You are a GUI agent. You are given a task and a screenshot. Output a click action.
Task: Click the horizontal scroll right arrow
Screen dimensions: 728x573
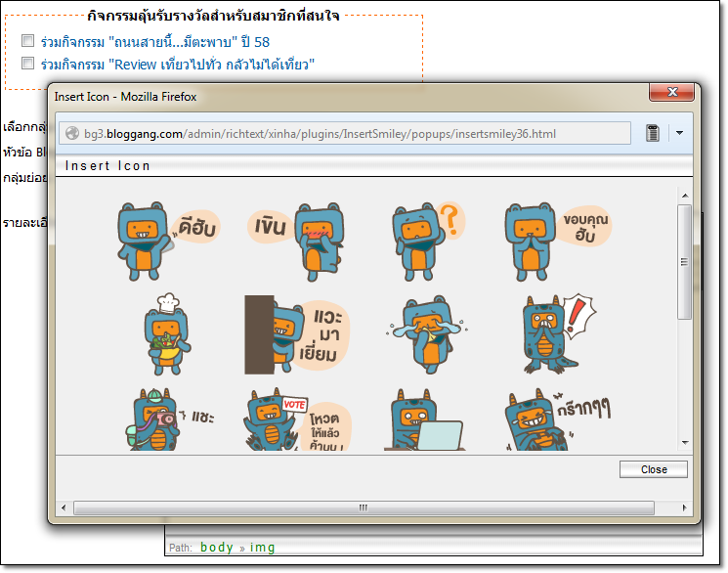click(684, 507)
